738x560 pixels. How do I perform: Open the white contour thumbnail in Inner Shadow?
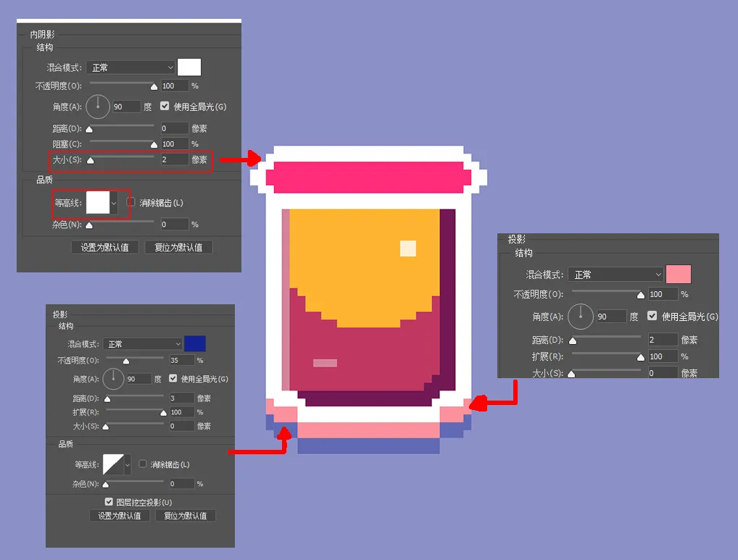coord(97,203)
